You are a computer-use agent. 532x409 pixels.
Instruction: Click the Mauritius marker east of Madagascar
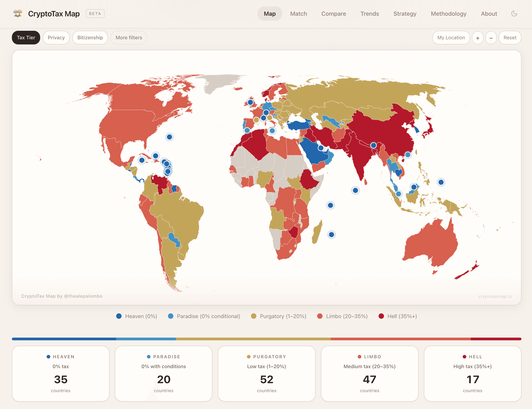(x=331, y=235)
